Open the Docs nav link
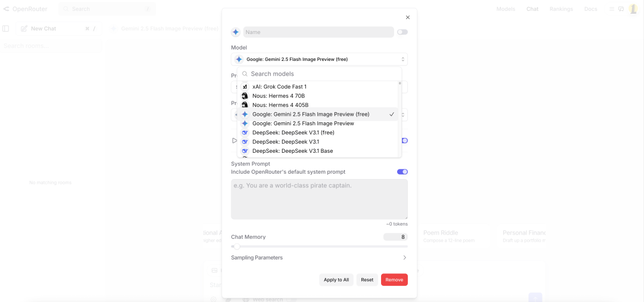 [x=590, y=9]
